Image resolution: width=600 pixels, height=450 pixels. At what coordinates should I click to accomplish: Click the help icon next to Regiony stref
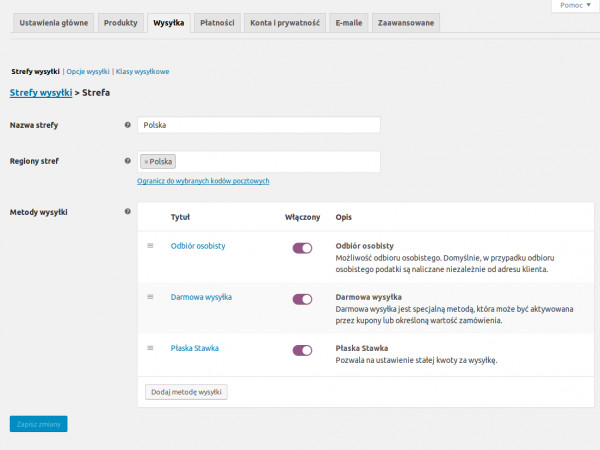pos(128,161)
